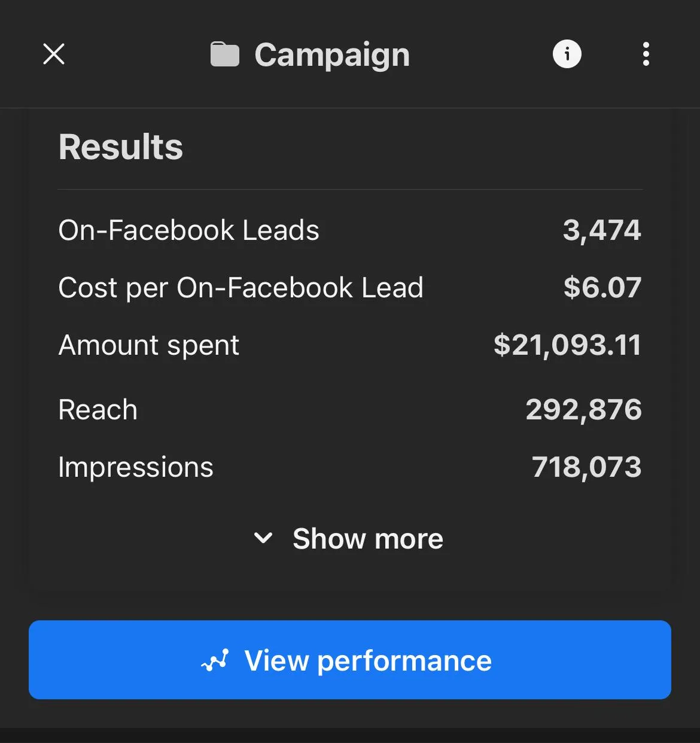Select the Reach metric label
The height and width of the screenshot is (743, 700).
98,410
